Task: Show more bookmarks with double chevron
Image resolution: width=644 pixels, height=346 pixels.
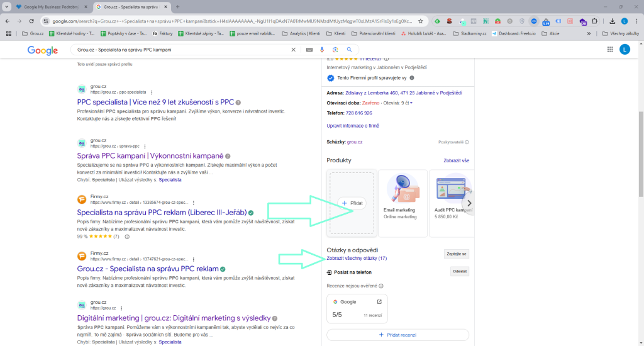Action: 589,34
